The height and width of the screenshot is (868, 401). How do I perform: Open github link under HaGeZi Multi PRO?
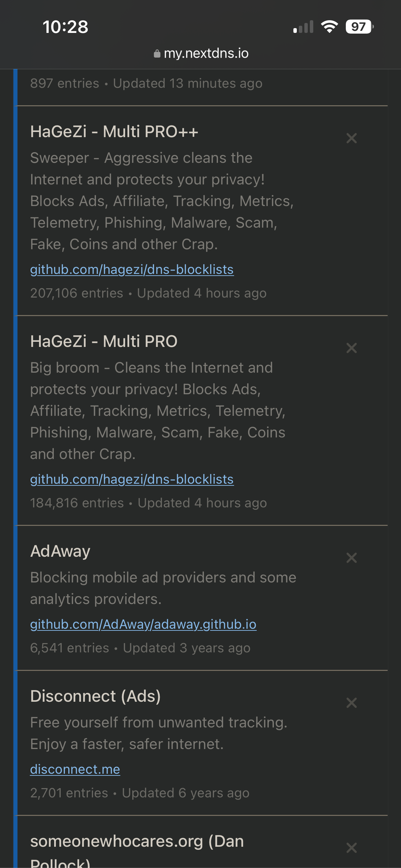point(132,480)
